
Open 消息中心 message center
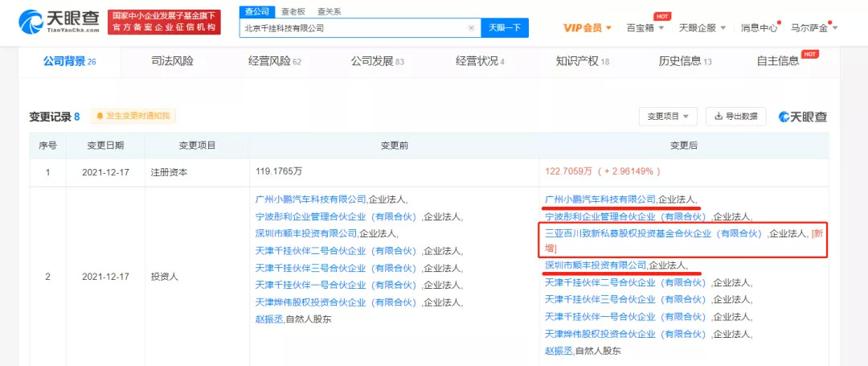point(759,27)
